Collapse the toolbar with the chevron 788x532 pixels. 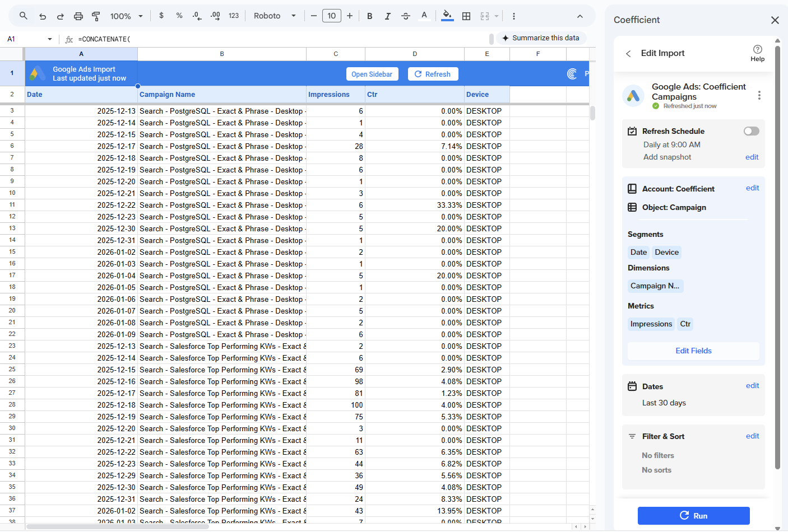(x=580, y=16)
